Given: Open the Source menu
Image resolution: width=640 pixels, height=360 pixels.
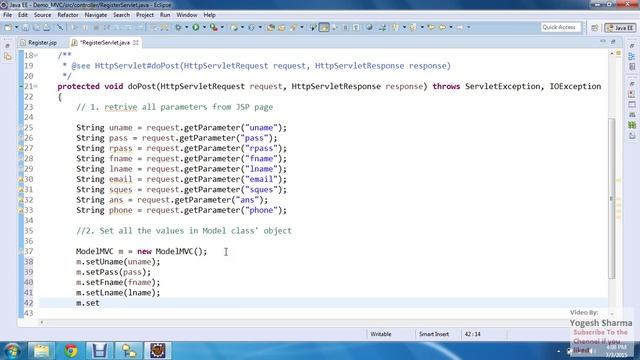Looking at the screenshot, I should [x=42, y=15].
